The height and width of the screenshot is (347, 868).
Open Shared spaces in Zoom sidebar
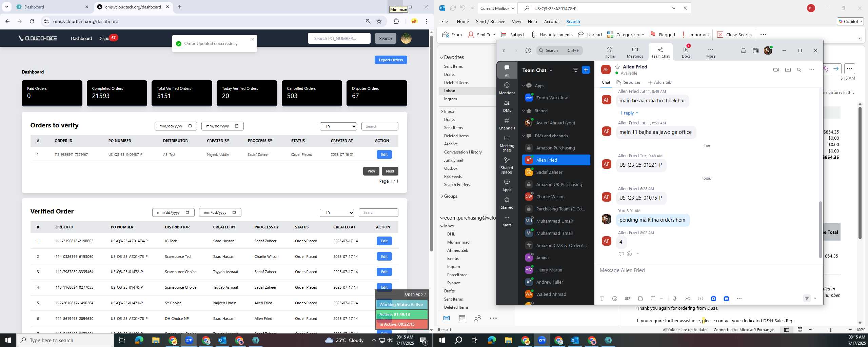pyautogui.click(x=507, y=165)
